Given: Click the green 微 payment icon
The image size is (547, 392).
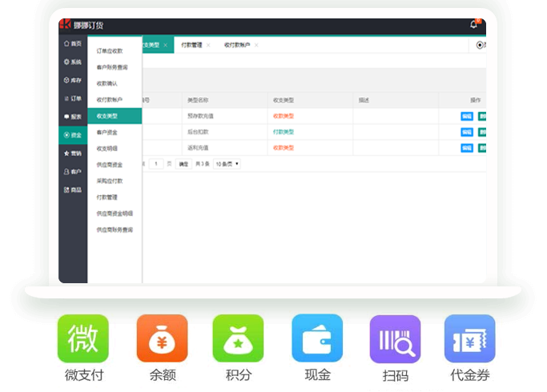Looking at the screenshot, I should (x=82, y=338).
